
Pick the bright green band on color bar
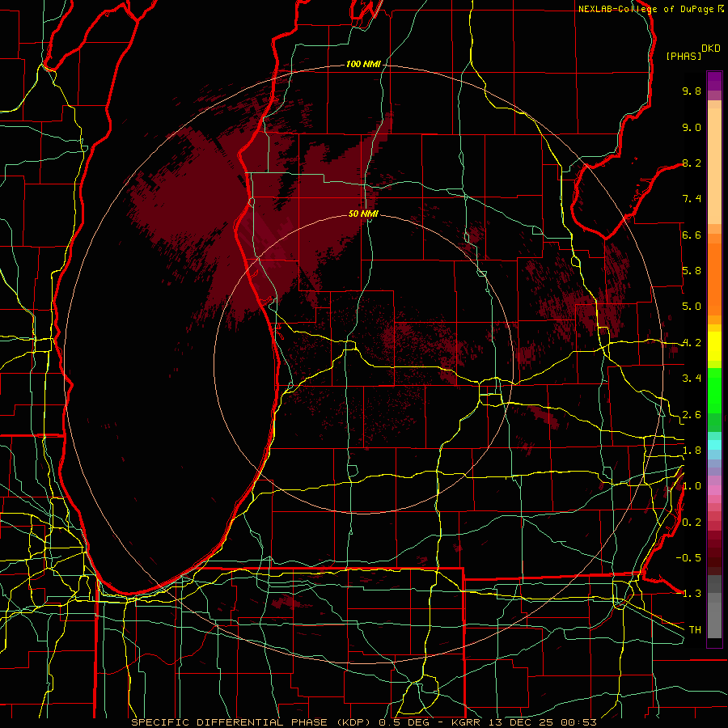(x=714, y=392)
